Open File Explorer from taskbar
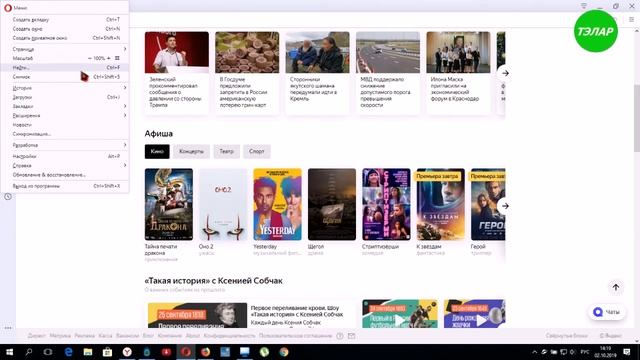Screen dimensions: 640x360 [88, 352]
